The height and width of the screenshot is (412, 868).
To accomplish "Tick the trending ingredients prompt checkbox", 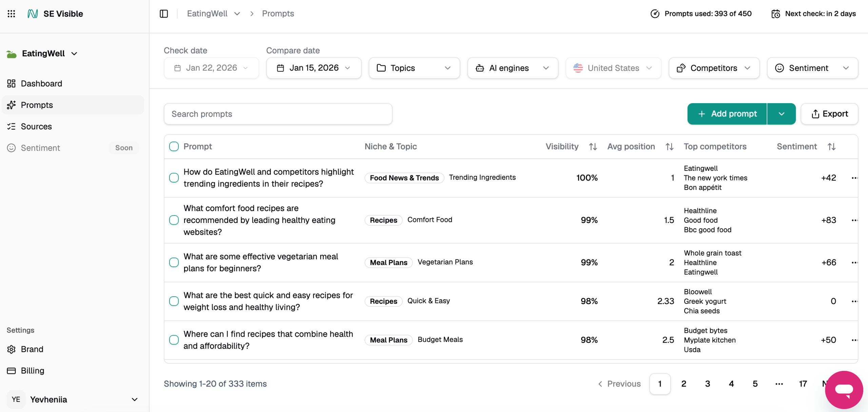I will tap(174, 178).
